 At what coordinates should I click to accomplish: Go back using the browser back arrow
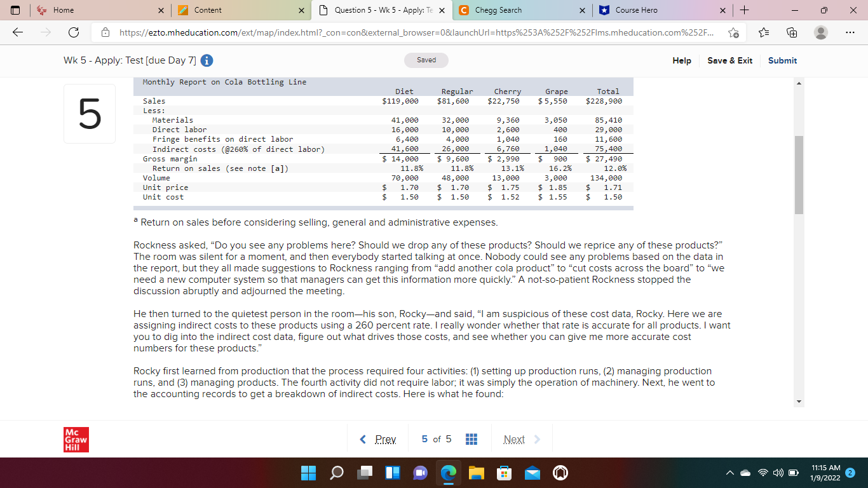click(18, 32)
